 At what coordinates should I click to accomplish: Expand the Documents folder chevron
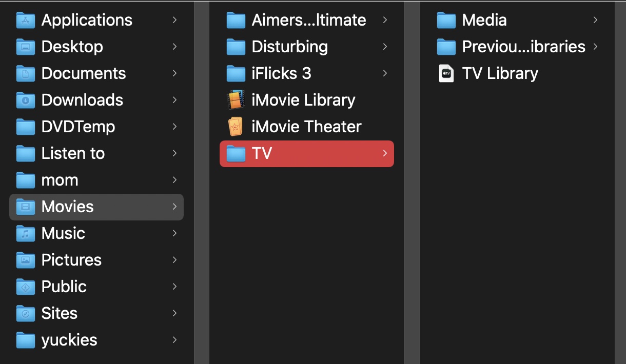coord(174,73)
